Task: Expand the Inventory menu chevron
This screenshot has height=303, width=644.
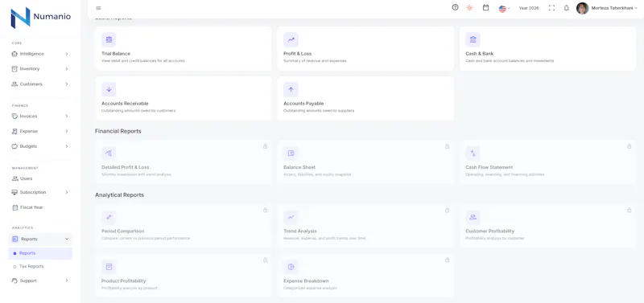Action: click(67, 69)
